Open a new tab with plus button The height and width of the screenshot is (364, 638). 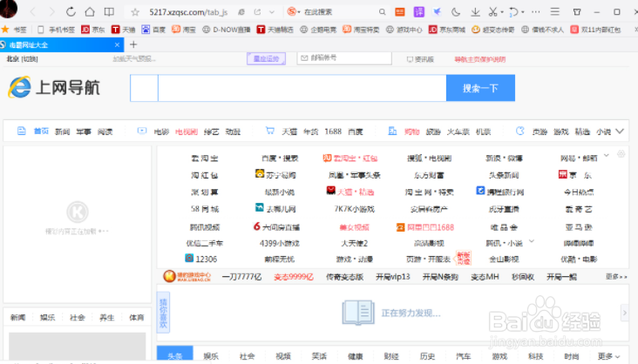pyautogui.click(x=133, y=44)
